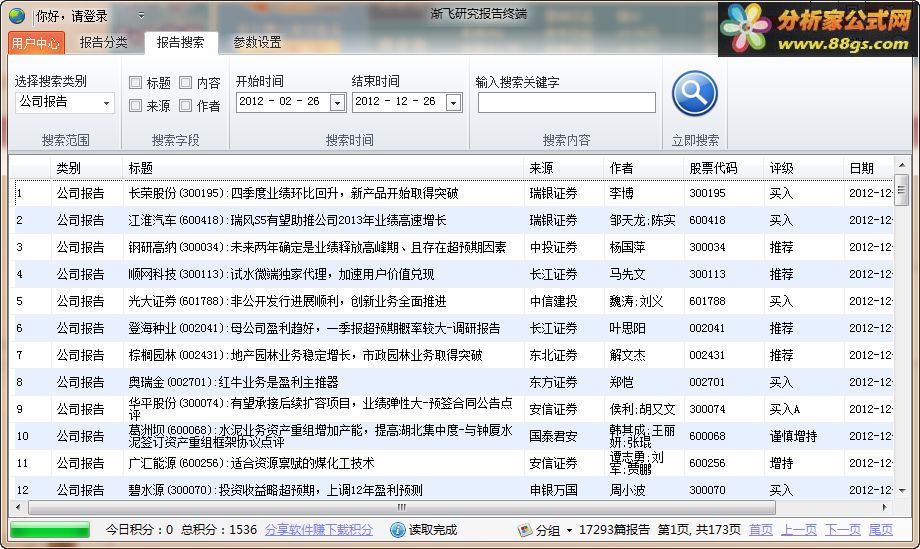Sort by the 日期 column header
This screenshot has height=549, width=920.
click(869, 168)
